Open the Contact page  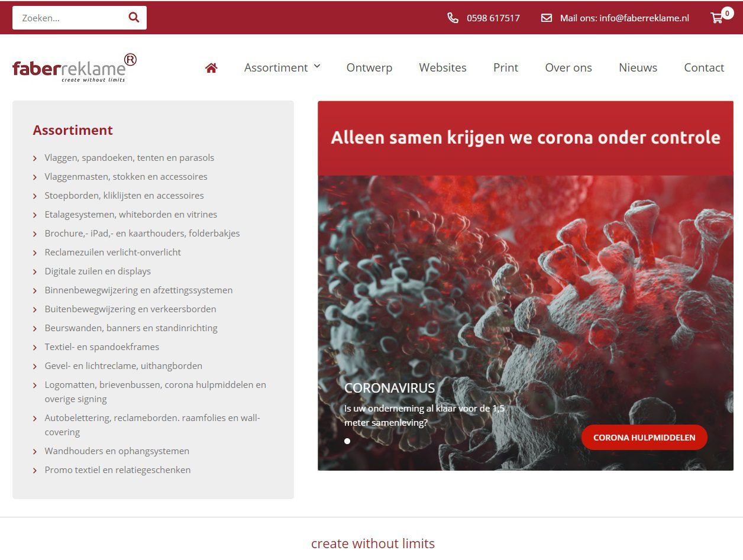[704, 67]
